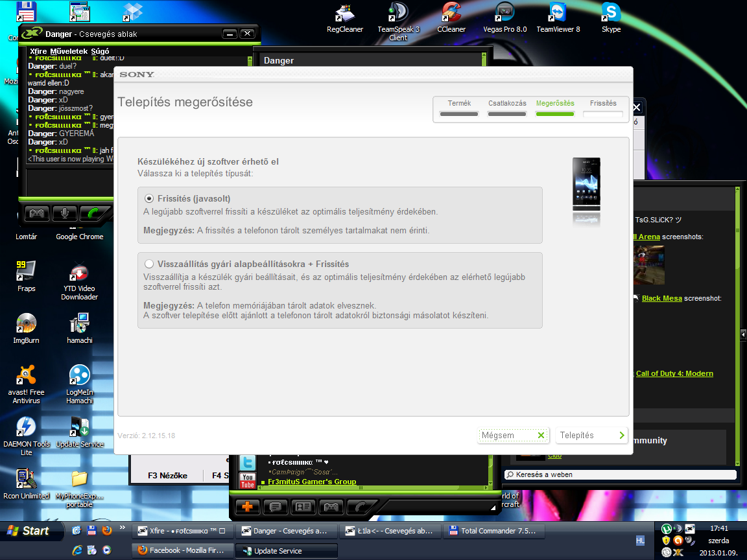The height and width of the screenshot is (560, 747).
Task: Open the Update Service desktop icon
Action: point(80,432)
